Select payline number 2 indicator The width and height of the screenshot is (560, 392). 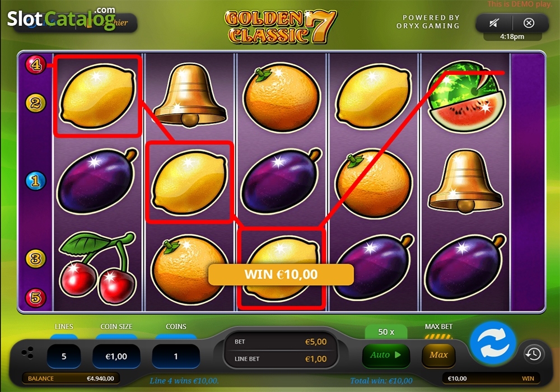pyautogui.click(x=35, y=103)
